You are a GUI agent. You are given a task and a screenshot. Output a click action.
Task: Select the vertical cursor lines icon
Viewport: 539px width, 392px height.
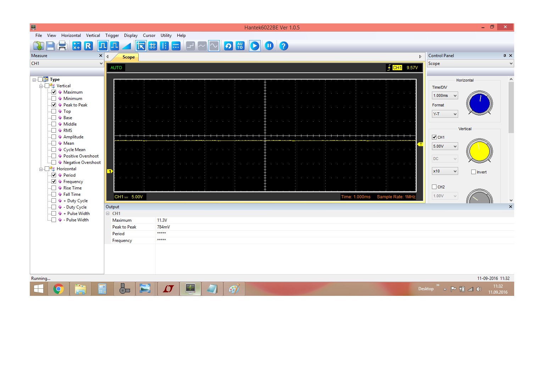click(x=164, y=46)
